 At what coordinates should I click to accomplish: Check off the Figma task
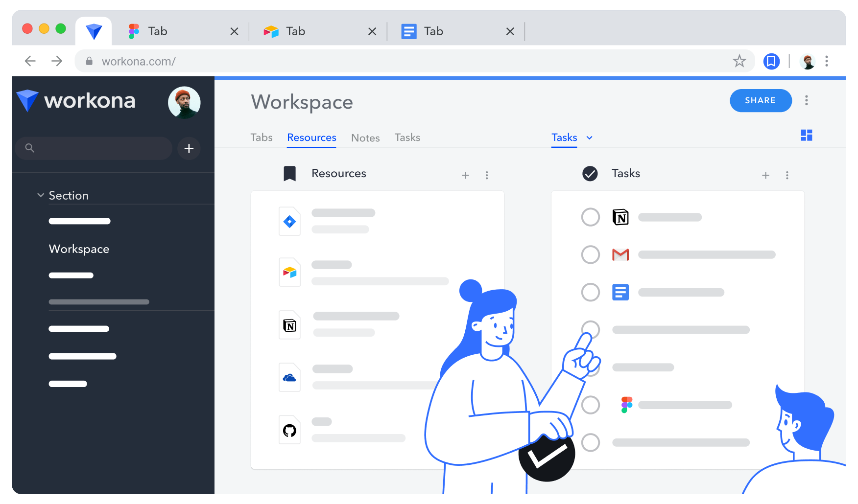[591, 405]
